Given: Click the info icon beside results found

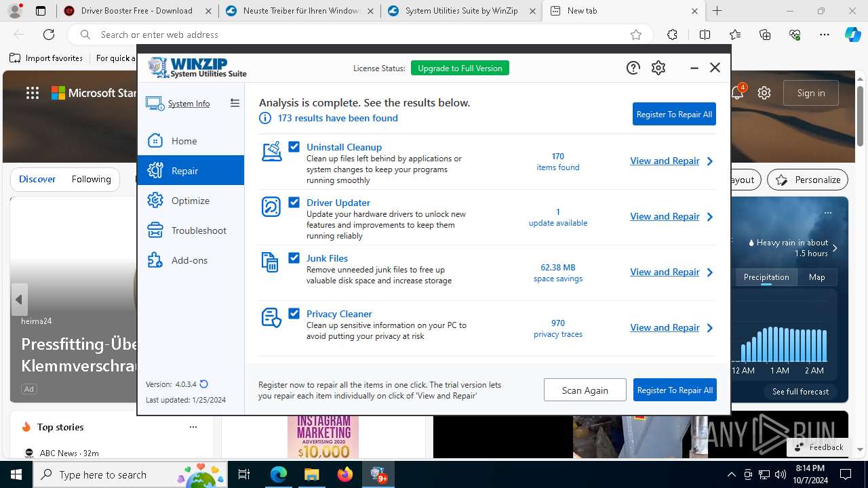Looking at the screenshot, I should (265, 118).
